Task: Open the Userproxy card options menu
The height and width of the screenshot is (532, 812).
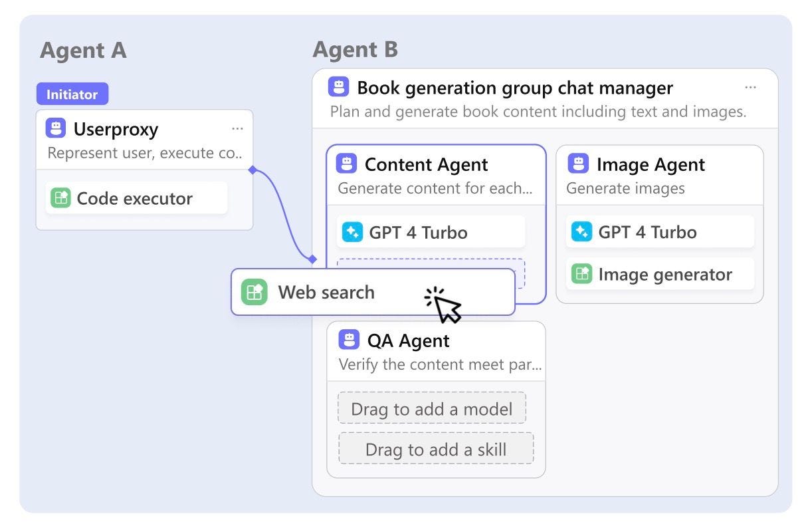Action: coord(238,128)
